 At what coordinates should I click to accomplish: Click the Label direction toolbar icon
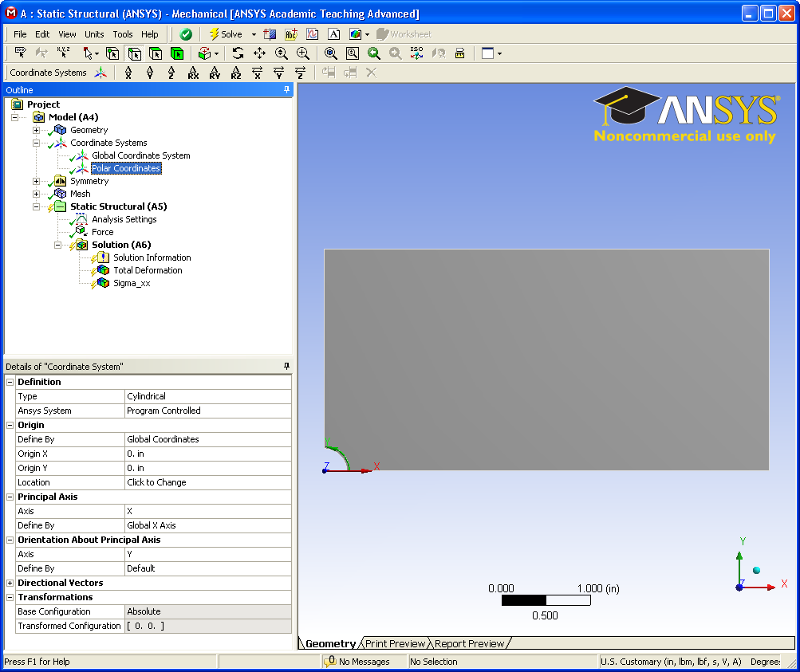point(21,53)
